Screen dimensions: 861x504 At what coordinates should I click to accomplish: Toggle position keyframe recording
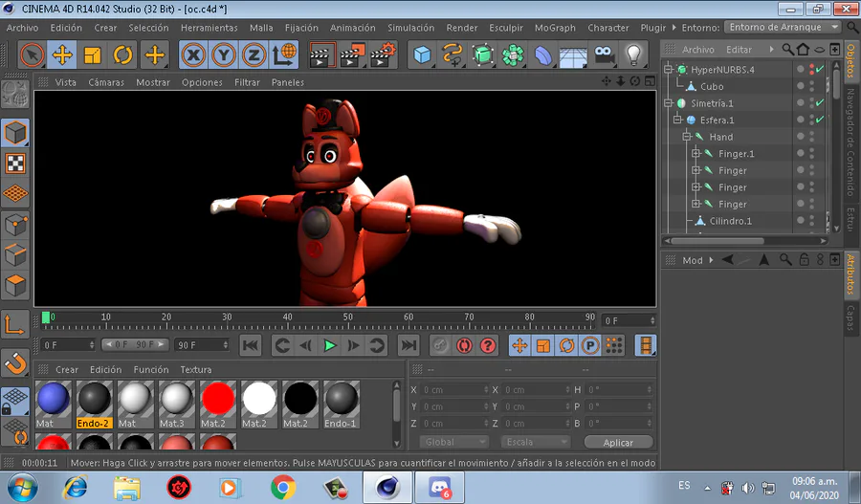pyautogui.click(x=519, y=345)
